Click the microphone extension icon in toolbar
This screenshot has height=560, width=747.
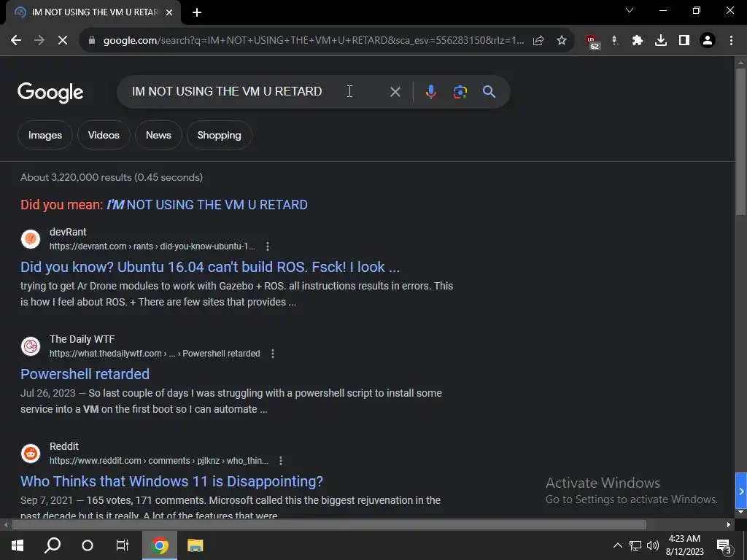(x=614, y=41)
